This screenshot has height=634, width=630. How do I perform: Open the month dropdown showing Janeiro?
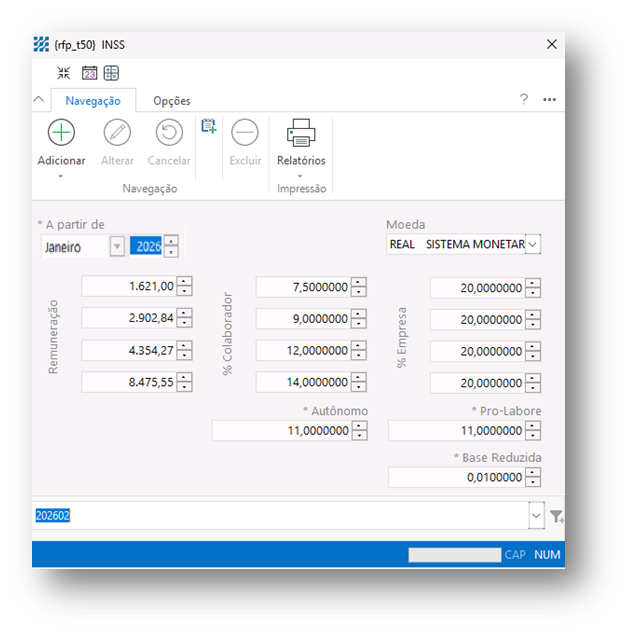(117, 246)
